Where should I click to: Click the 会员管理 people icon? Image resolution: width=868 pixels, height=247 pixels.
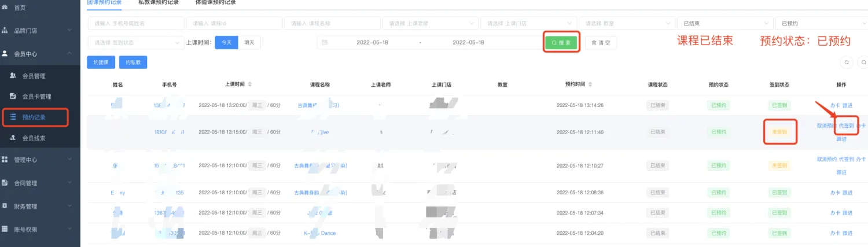click(x=13, y=76)
